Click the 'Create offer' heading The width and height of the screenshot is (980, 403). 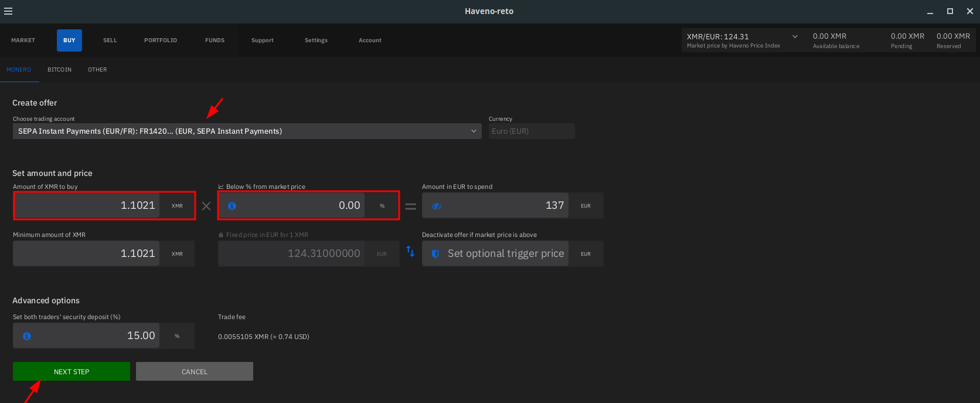[35, 103]
